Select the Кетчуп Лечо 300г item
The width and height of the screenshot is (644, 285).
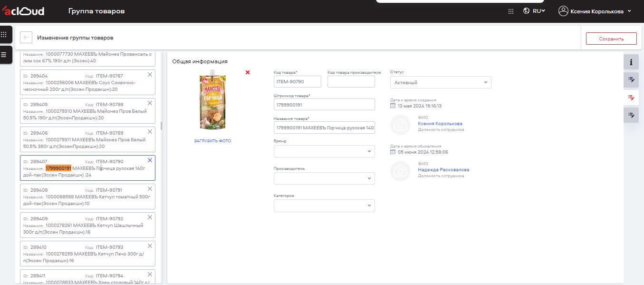(x=87, y=254)
